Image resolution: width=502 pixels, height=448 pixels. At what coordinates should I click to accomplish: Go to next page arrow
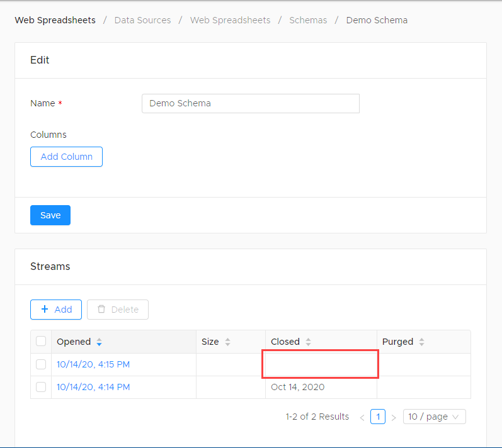click(394, 417)
